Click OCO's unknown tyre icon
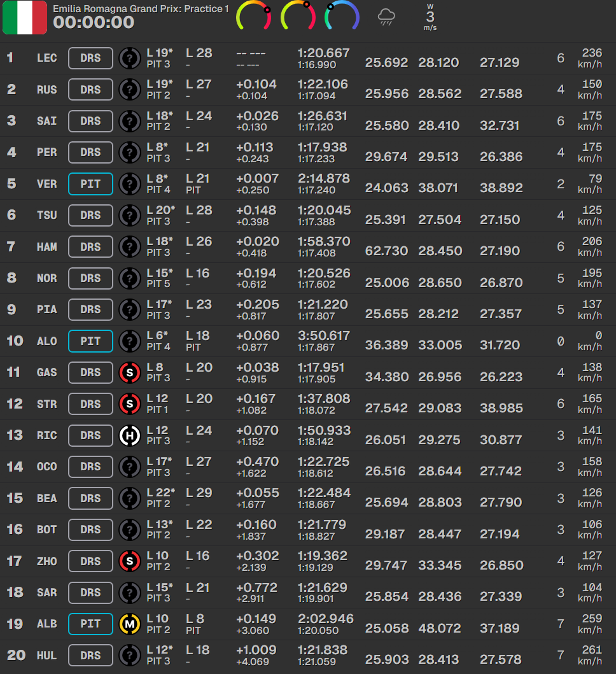 point(130,467)
